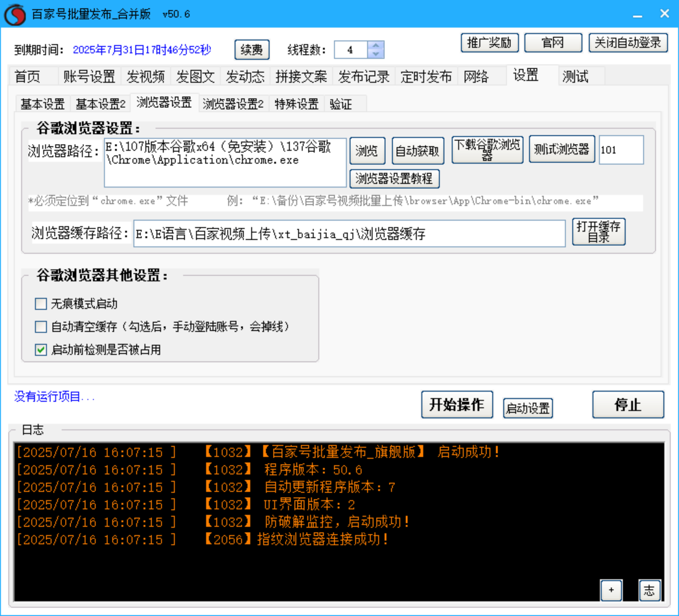
Task: Open the 基本设置 sub-tab
Action: 42,104
